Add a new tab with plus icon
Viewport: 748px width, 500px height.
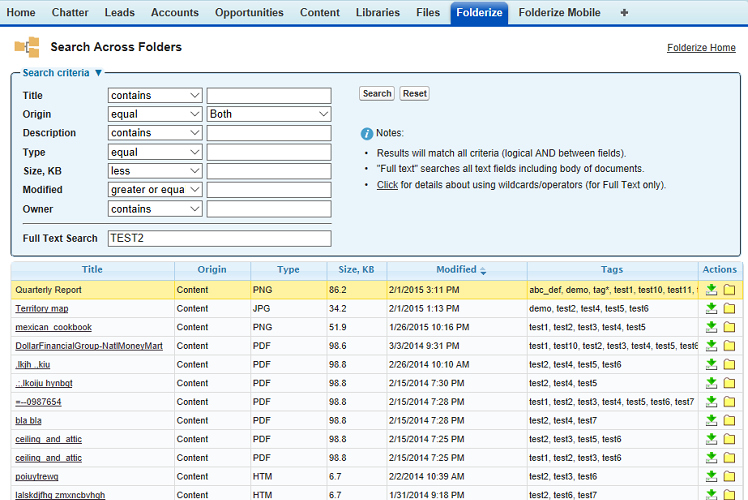tap(624, 13)
